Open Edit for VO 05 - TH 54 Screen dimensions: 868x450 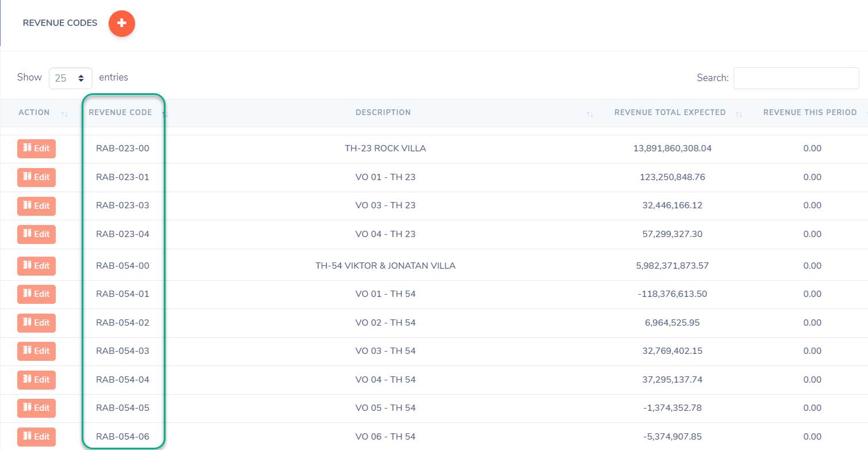(x=36, y=408)
